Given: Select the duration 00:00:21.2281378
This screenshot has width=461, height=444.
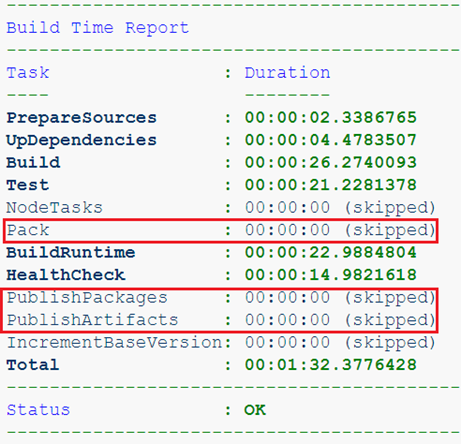Looking at the screenshot, I should point(331,185).
